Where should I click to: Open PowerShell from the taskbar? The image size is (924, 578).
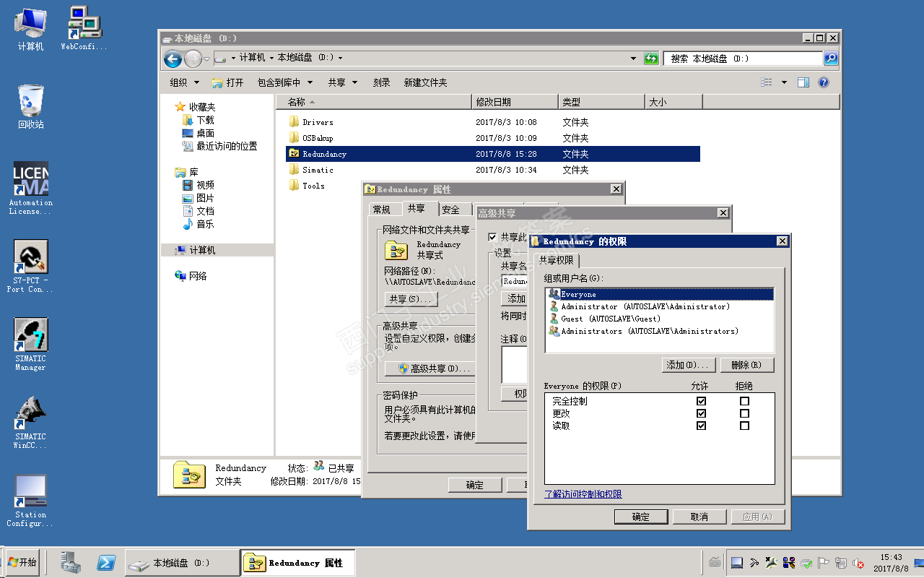tap(106, 562)
